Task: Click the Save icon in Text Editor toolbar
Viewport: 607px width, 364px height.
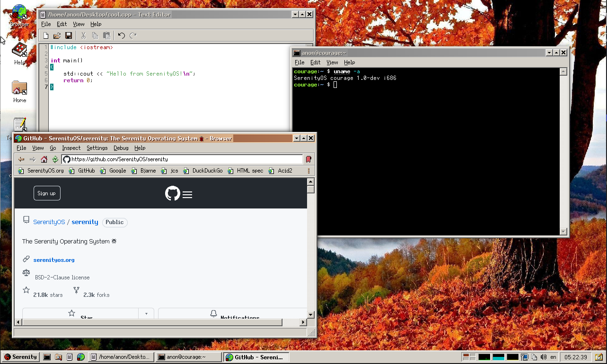Action: 69,35
